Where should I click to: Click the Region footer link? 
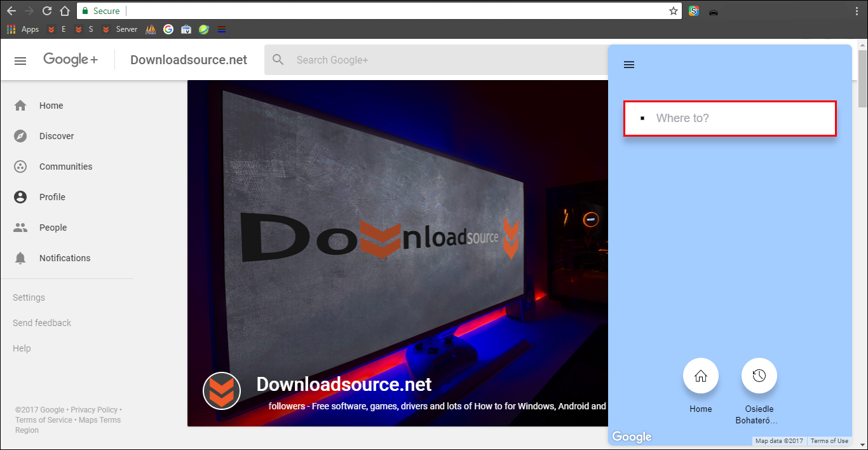tap(27, 430)
